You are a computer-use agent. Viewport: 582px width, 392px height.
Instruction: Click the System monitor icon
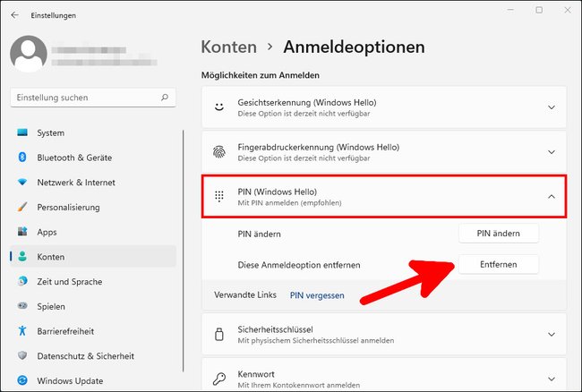(x=22, y=132)
